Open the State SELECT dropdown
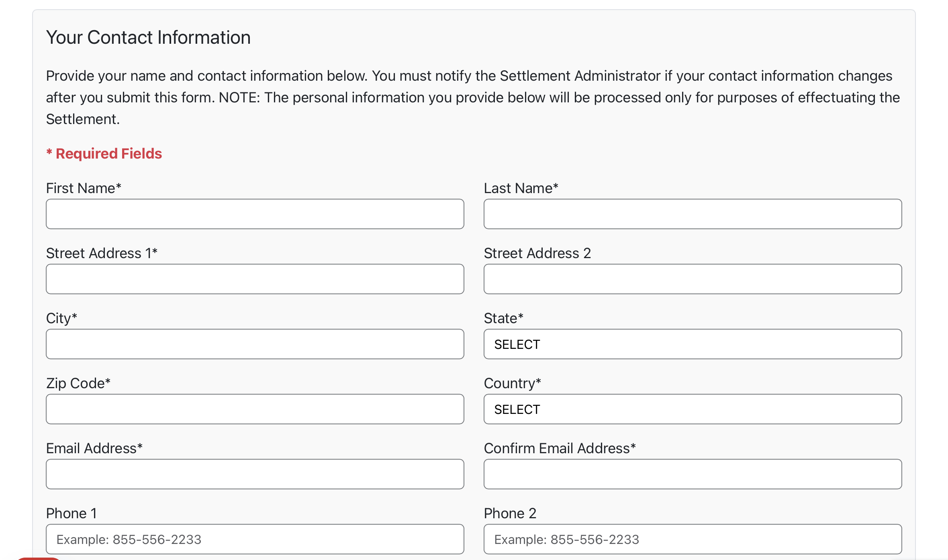This screenshot has height=560, width=948. pos(693,344)
